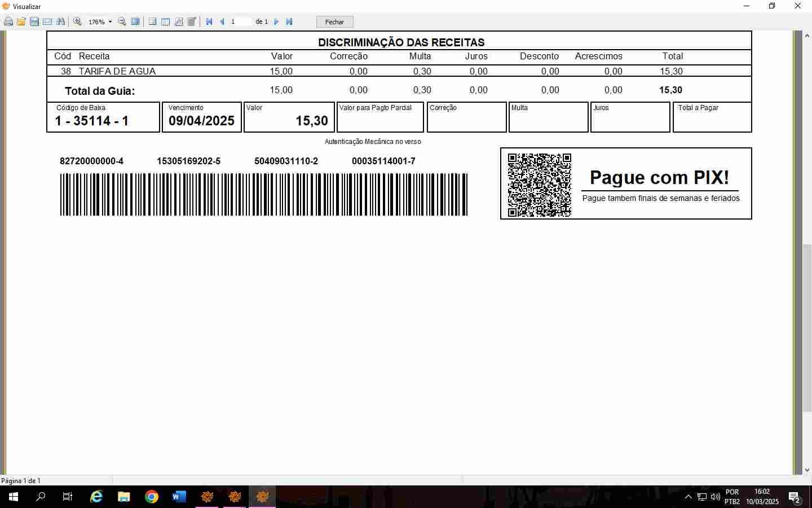
Task: Open Find using the binoculars icon
Action: [x=60, y=22]
